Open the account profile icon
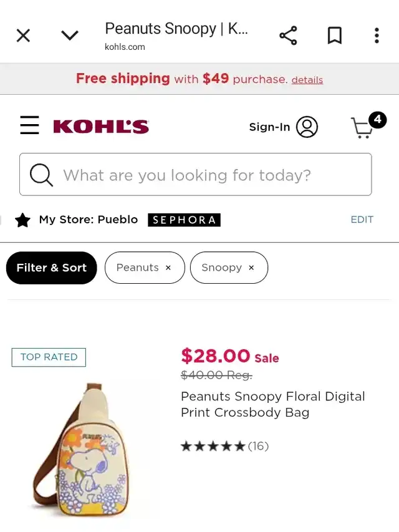This screenshot has height=532, width=399. tap(307, 127)
